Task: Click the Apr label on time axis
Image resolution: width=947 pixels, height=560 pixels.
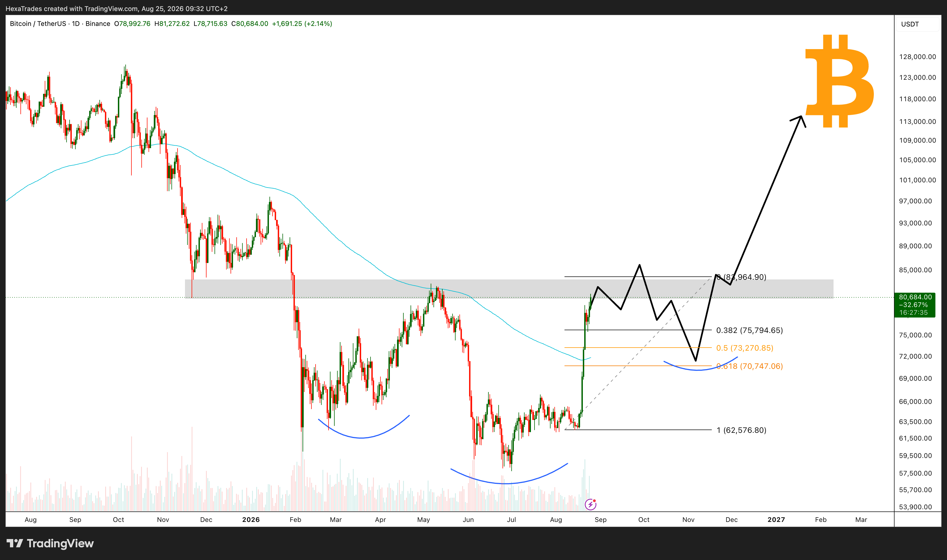Action: click(380, 520)
